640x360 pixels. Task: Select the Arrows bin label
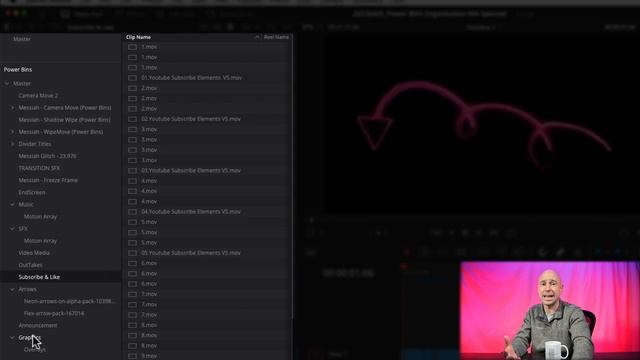coord(27,289)
